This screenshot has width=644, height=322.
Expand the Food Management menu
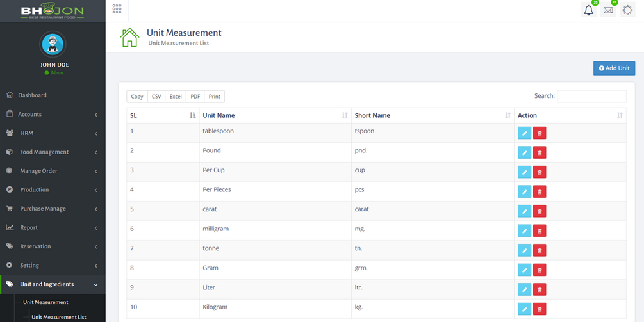coord(53,152)
